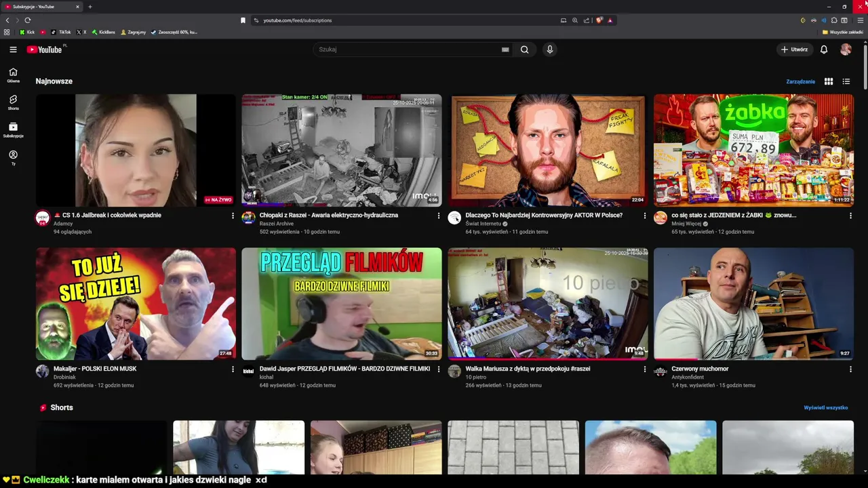
Task: Go to YouTube home via logo
Action: [45, 49]
